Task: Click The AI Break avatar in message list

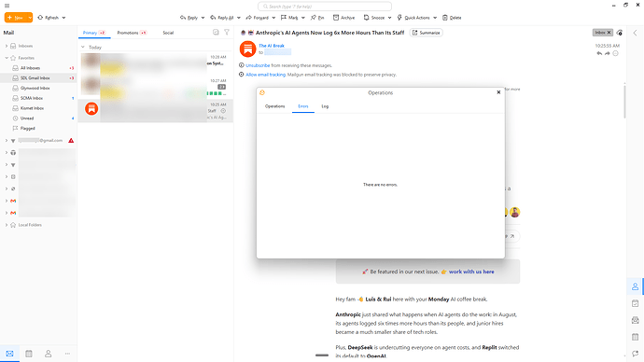Action: 91,109
